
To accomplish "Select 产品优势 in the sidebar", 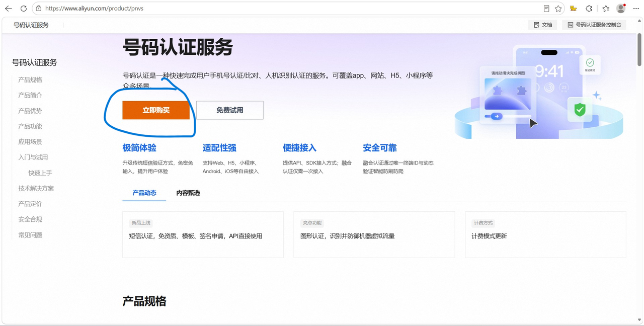I will pos(30,111).
